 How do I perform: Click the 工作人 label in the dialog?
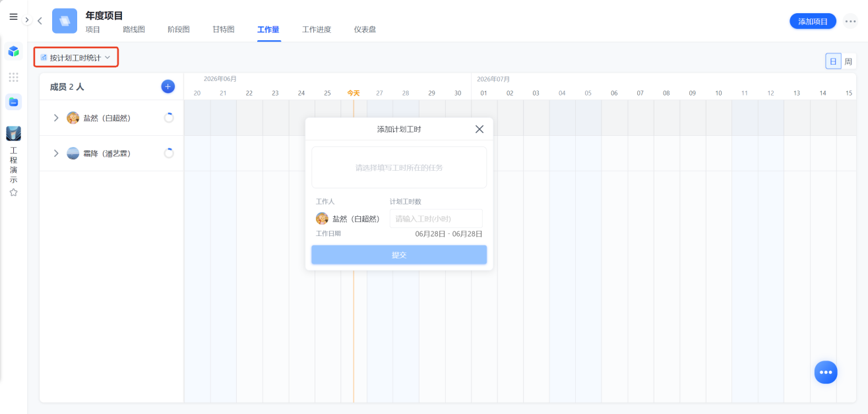pos(325,201)
